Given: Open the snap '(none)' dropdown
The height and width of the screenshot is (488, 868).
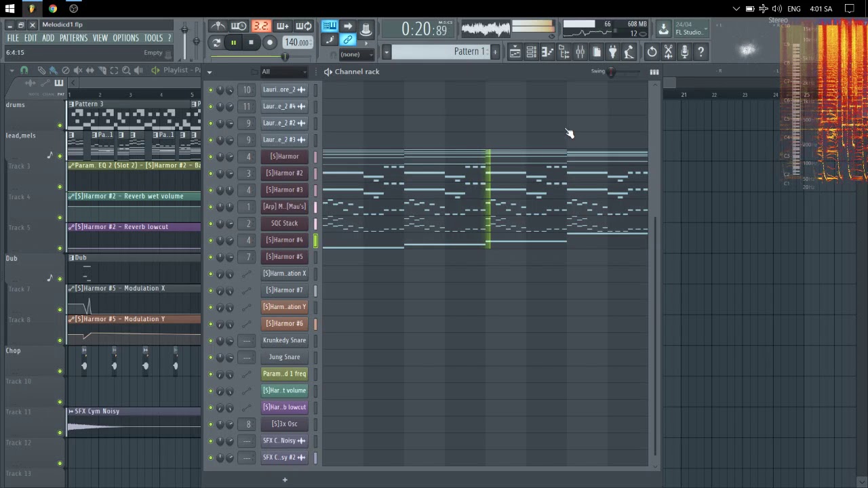Looking at the screenshot, I should [357, 54].
